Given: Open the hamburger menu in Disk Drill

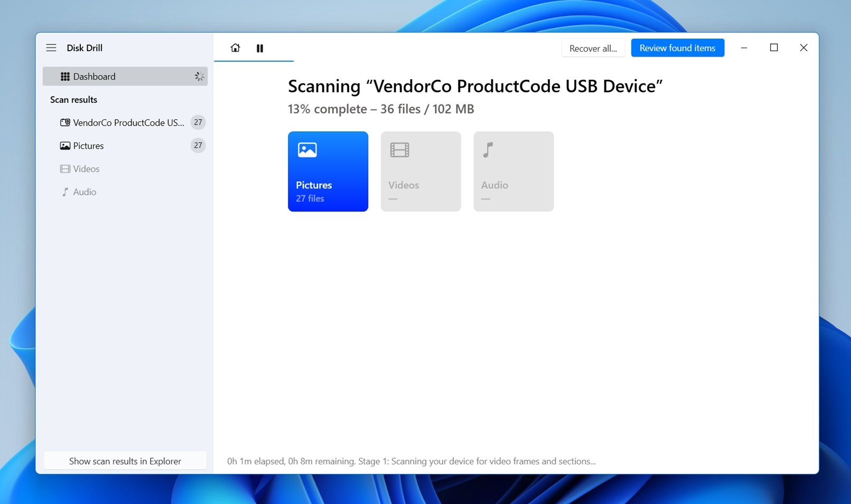Looking at the screenshot, I should point(51,48).
